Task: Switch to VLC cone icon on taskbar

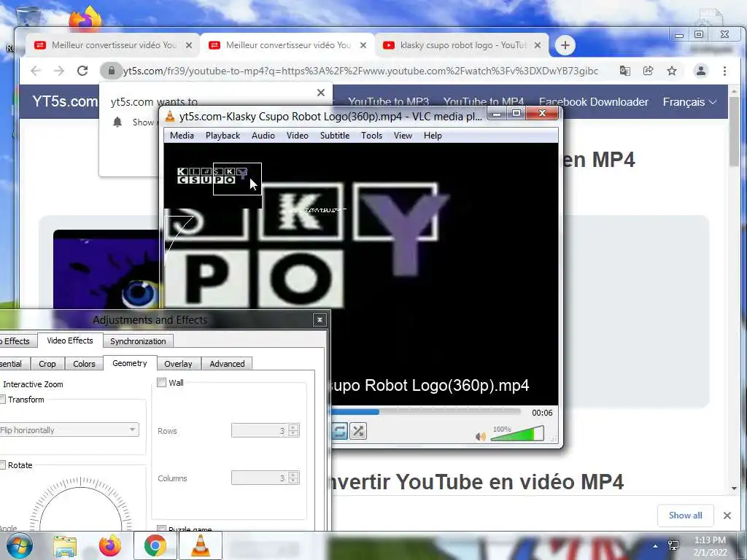Action: (x=200, y=545)
